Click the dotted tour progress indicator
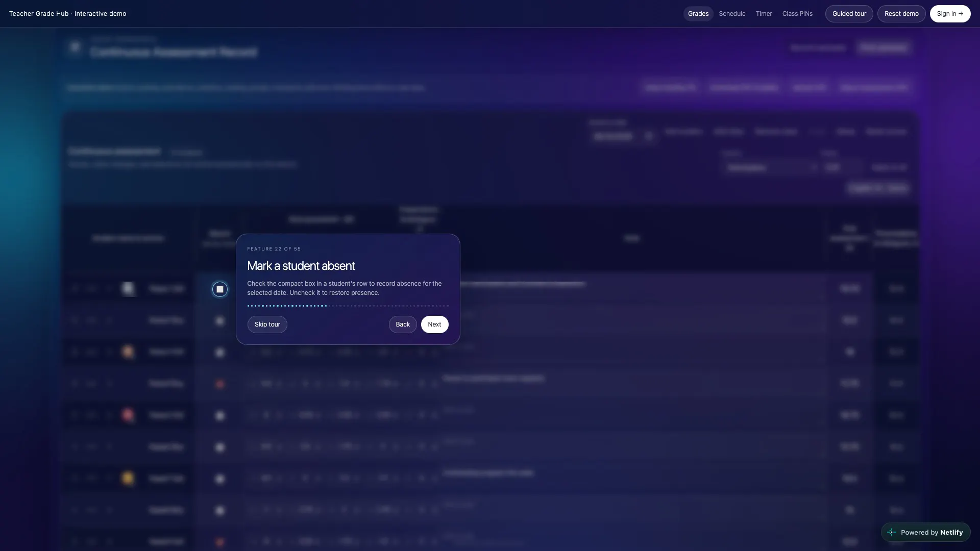 pyautogui.click(x=348, y=306)
